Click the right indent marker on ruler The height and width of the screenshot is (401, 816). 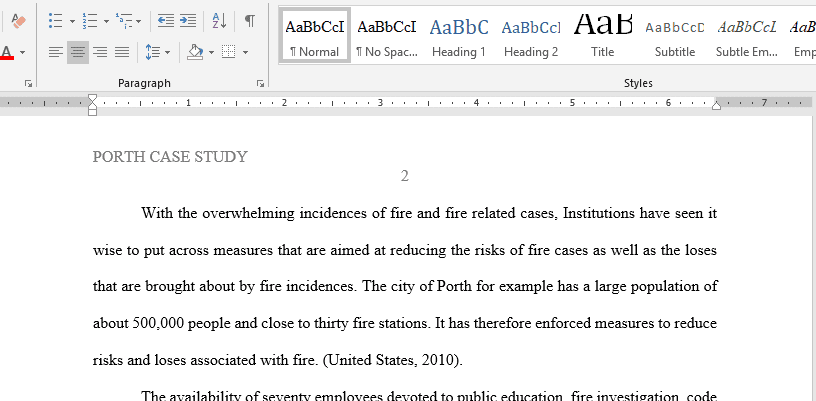717,106
